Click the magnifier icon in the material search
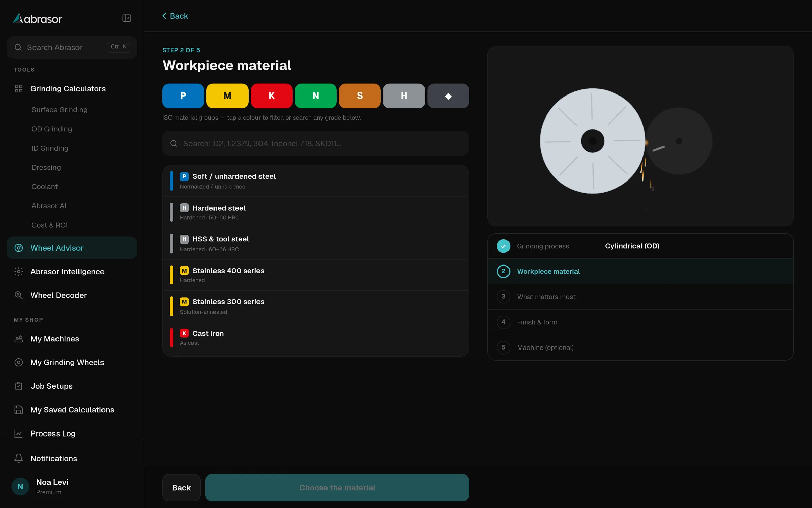The height and width of the screenshot is (508, 812). click(x=174, y=143)
